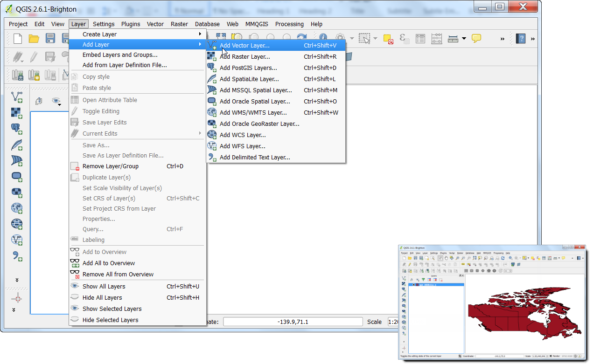The image size is (594, 364).
Task: Click Add PostGIS Layer elephant icon in sidebar
Action: click(x=17, y=129)
